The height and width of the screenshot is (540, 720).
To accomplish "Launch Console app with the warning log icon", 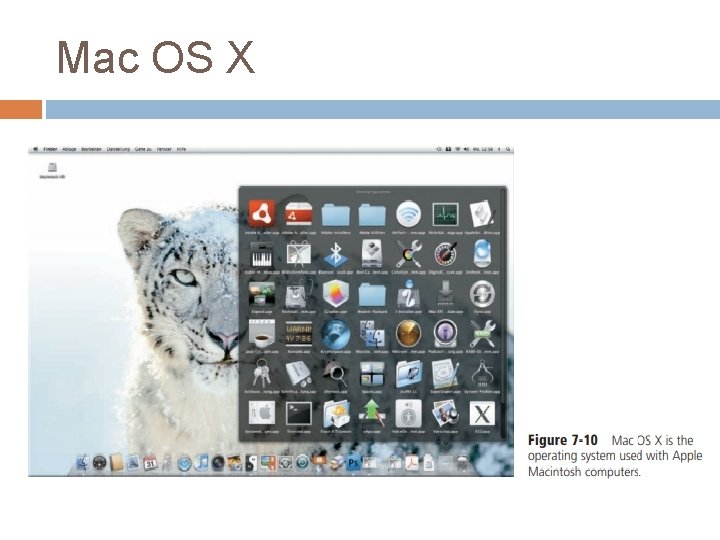I will (x=298, y=334).
